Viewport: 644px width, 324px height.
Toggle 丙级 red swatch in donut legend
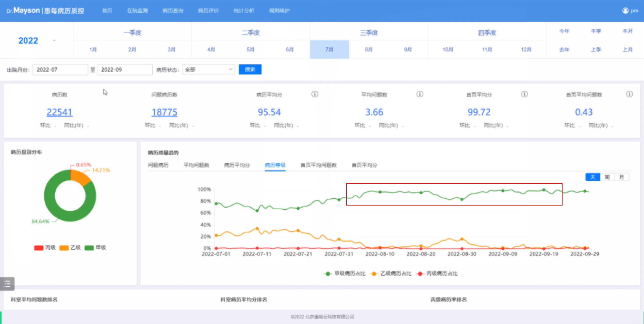[x=39, y=248]
